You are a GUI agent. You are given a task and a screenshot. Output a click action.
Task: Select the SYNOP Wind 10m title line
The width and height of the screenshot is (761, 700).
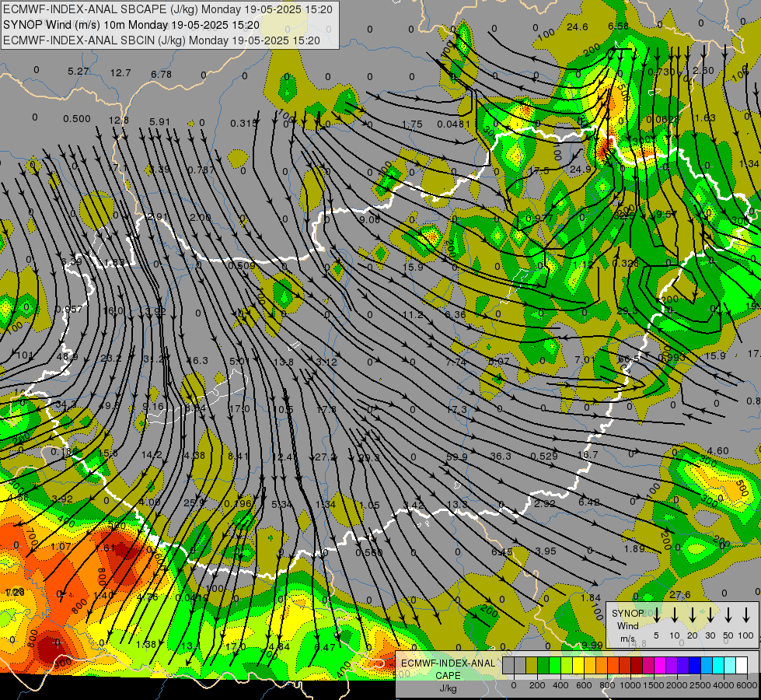click(x=131, y=25)
